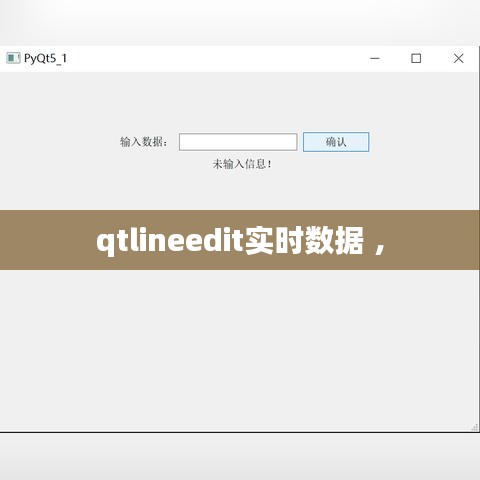
Task: Focus the text box next to 输入数据
Action: [x=238, y=142]
